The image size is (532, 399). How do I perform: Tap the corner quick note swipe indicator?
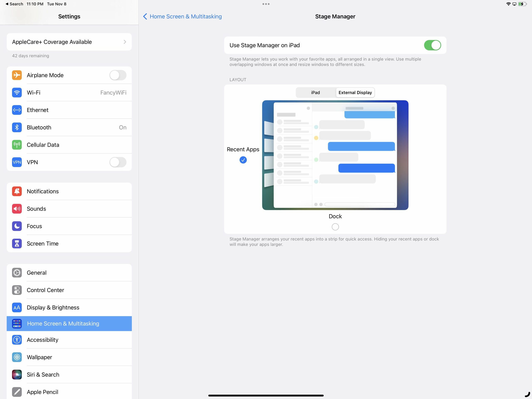tap(527, 394)
